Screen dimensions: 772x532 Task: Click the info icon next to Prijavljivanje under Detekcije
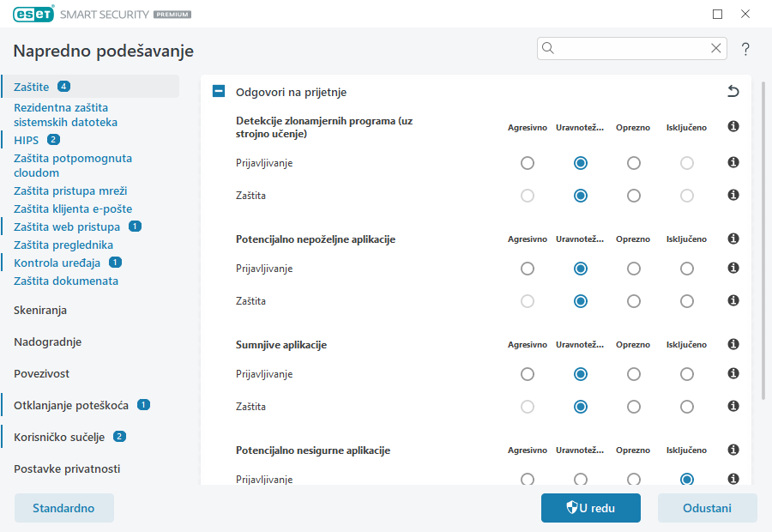[733, 162]
